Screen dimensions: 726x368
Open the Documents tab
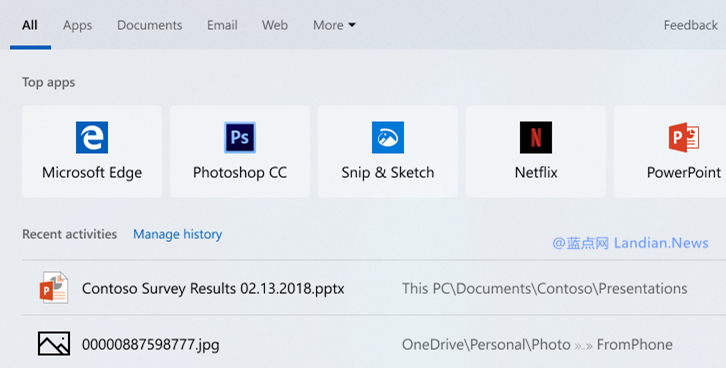[150, 25]
